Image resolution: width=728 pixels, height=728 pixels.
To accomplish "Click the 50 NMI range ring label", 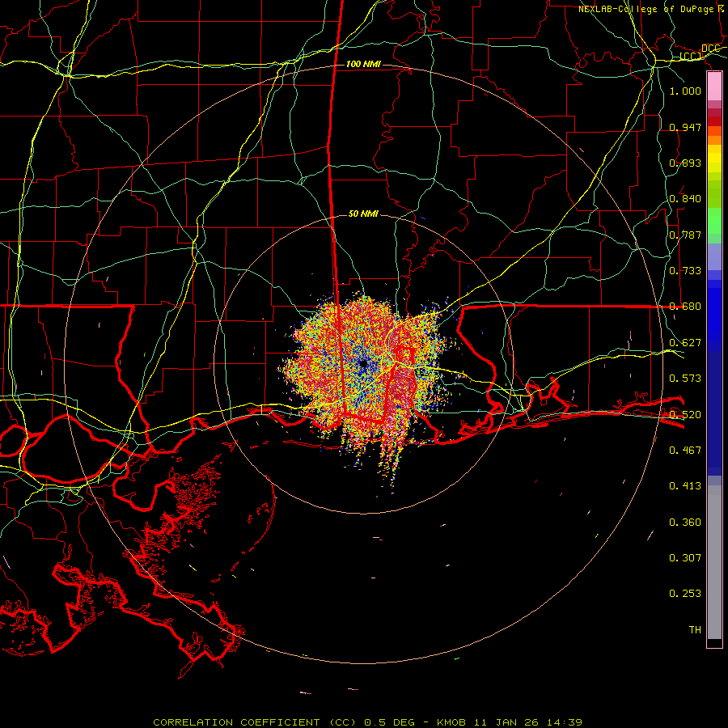I will 363,214.
